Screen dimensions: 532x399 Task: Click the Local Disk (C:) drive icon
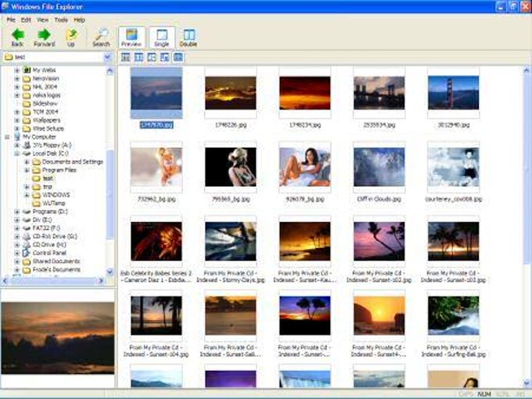click(27, 153)
